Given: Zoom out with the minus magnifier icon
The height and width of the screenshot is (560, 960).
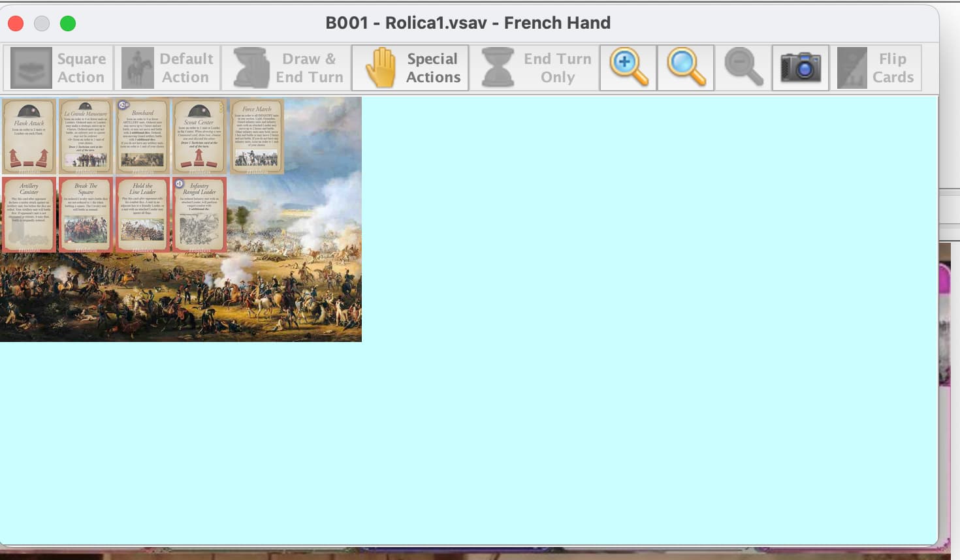Looking at the screenshot, I should click(x=743, y=68).
